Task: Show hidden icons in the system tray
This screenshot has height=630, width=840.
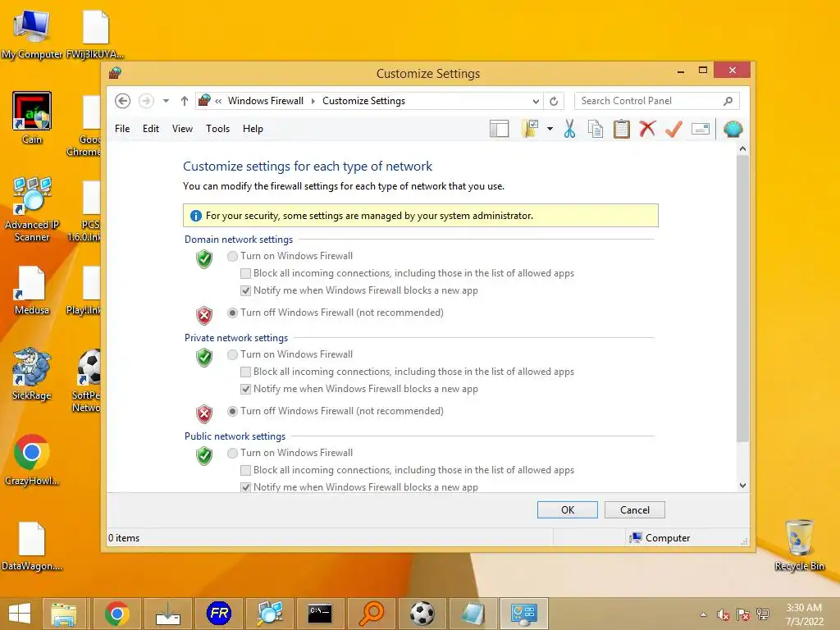Action: (x=703, y=614)
